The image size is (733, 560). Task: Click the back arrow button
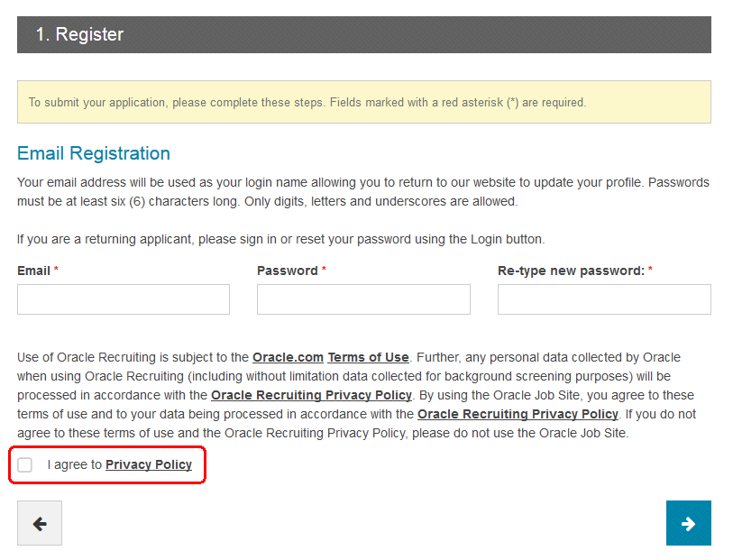(x=40, y=523)
